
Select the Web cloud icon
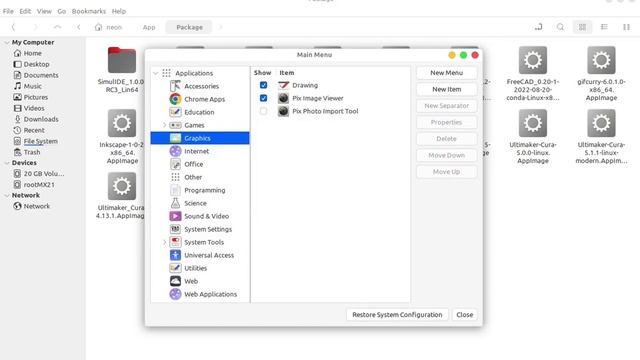(x=175, y=281)
